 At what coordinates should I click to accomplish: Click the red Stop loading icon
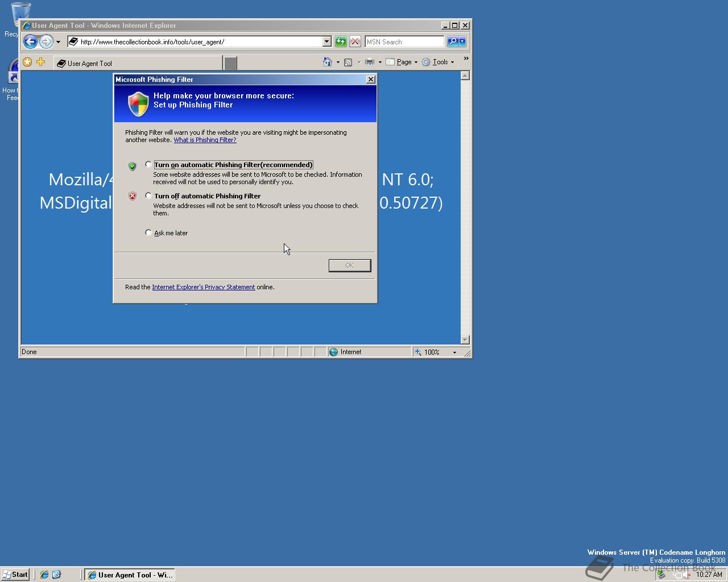355,41
